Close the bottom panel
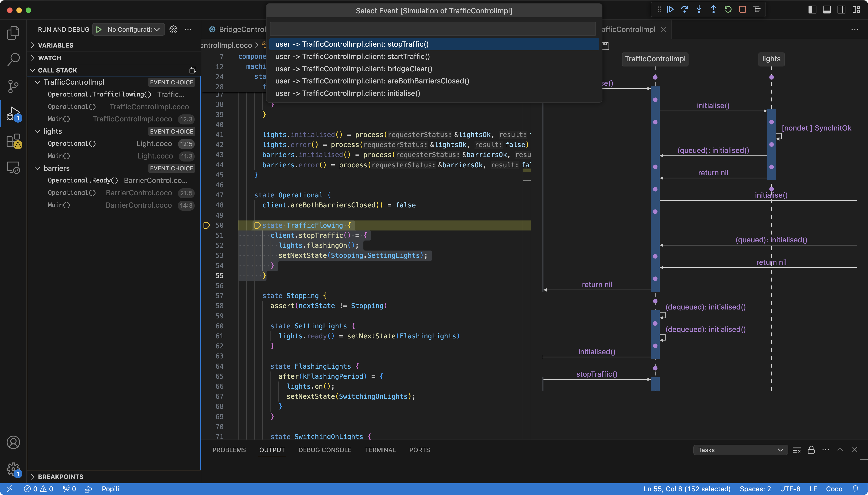 [x=855, y=450]
